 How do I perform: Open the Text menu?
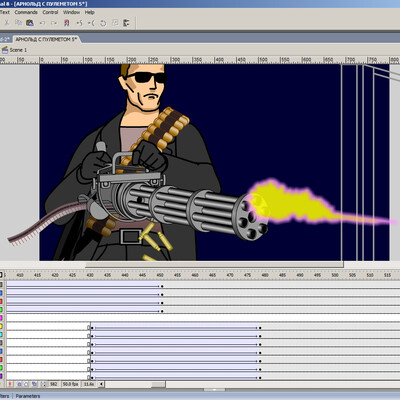(5, 12)
